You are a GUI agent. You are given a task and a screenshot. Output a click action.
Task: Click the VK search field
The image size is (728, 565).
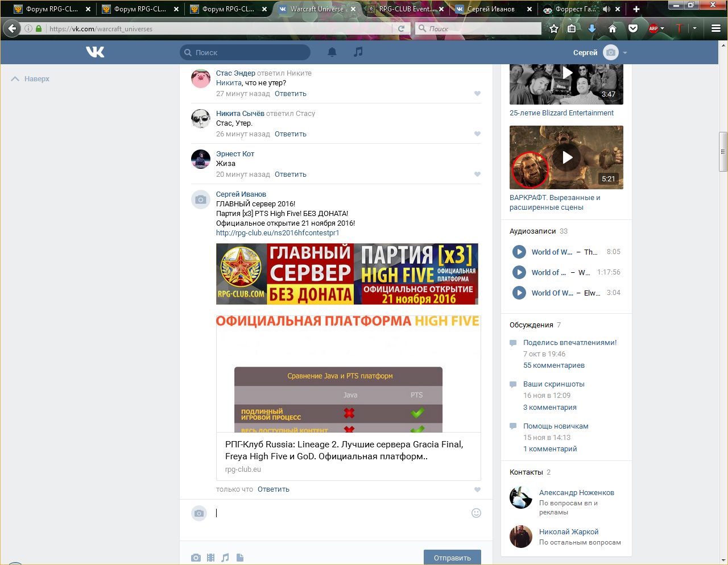coord(245,52)
